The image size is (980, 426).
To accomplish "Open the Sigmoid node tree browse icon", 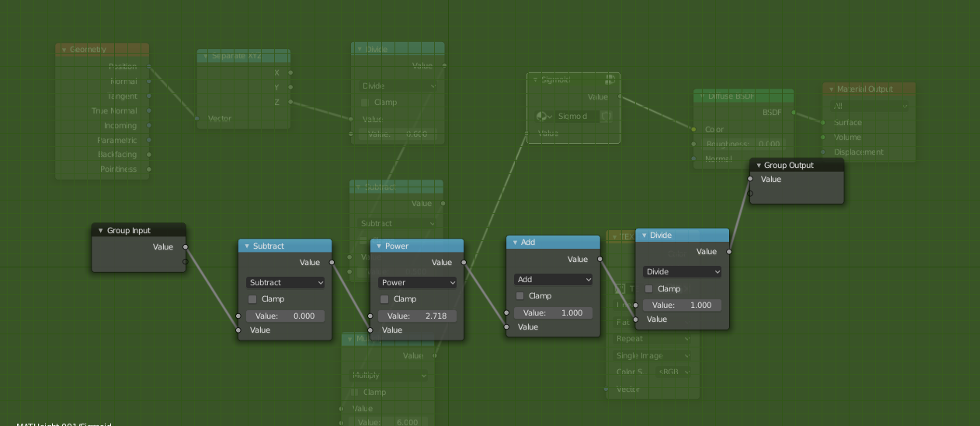I will (544, 117).
